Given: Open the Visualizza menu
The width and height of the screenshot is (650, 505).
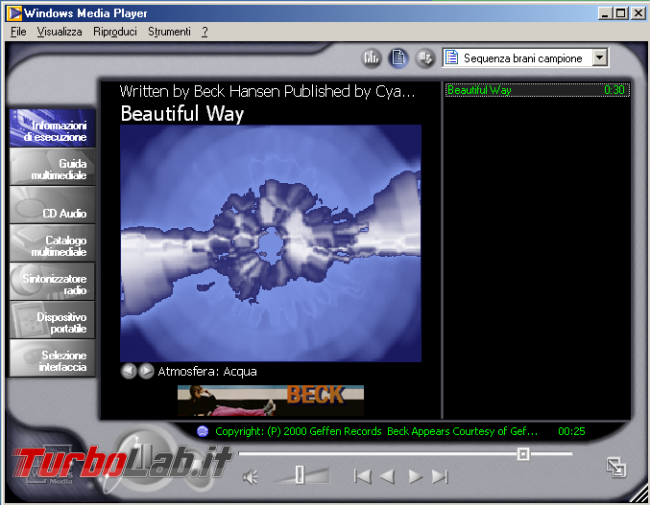Looking at the screenshot, I should pos(59,32).
